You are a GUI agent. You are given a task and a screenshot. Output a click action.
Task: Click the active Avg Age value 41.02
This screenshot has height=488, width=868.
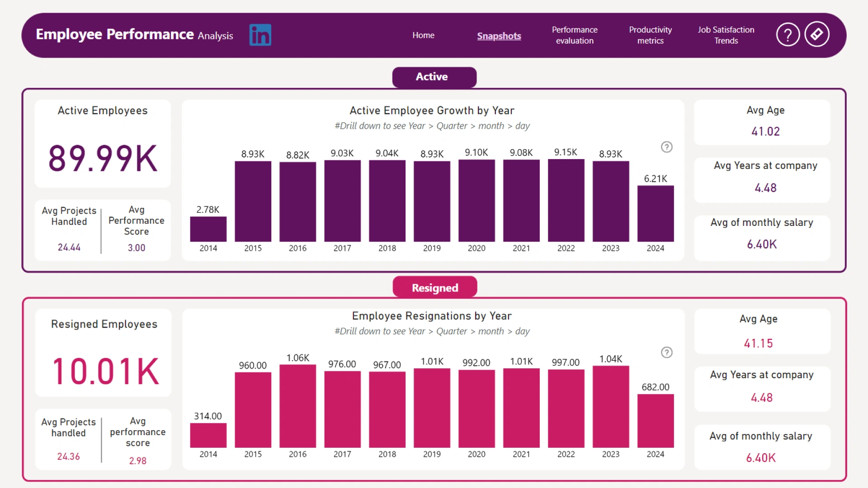(765, 131)
